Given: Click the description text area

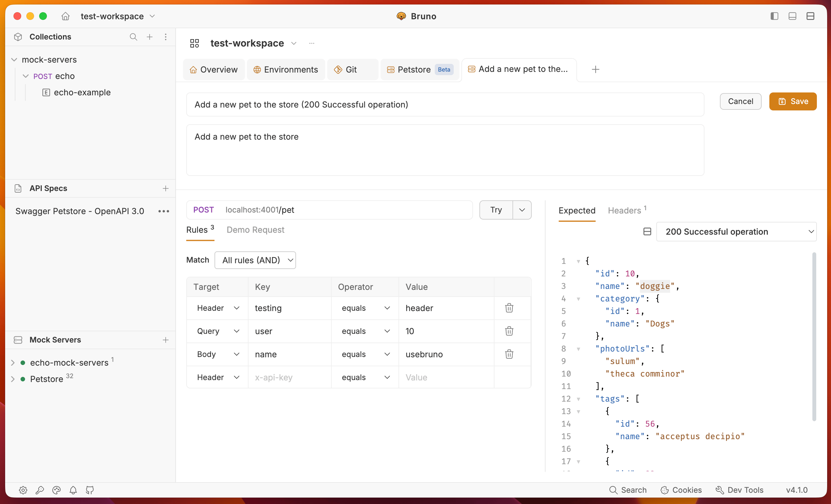Looking at the screenshot, I should 445,150.
